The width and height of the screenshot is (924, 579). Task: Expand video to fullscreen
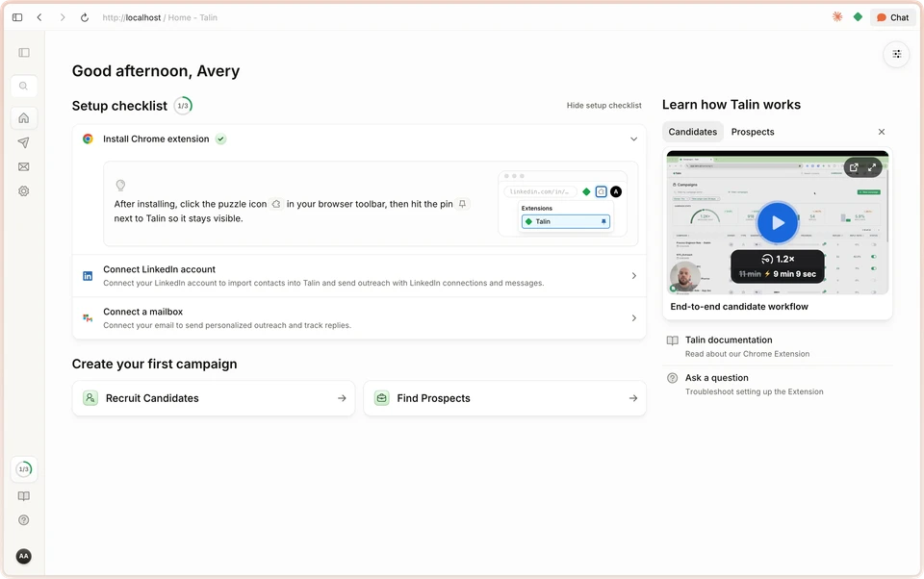[x=872, y=168]
